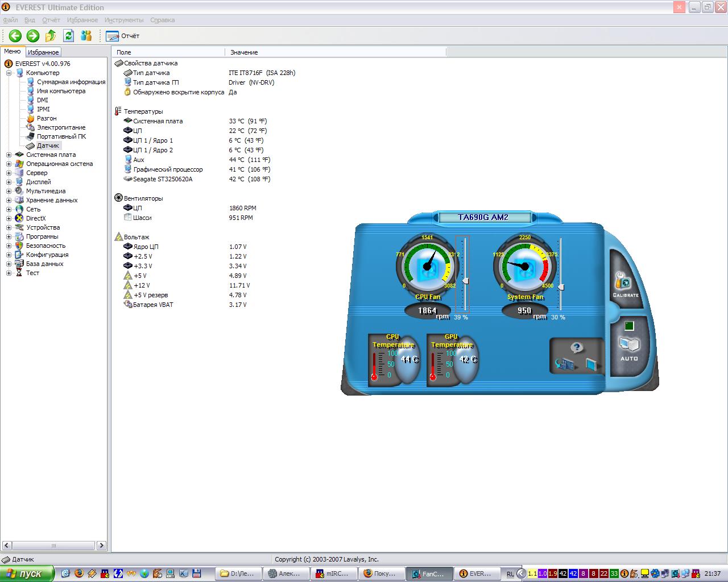
Task: Click the two-people users toolbar icon
Action: (x=86, y=36)
